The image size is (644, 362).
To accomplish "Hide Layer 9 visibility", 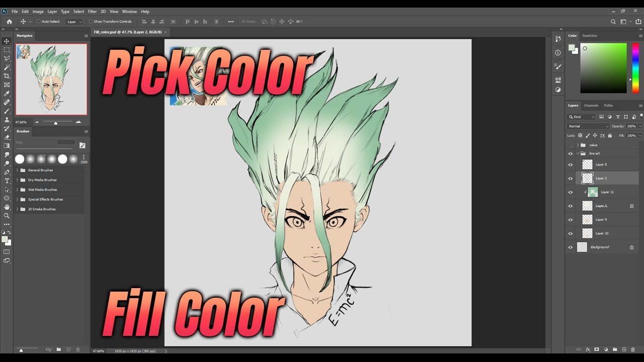I will point(570,220).
